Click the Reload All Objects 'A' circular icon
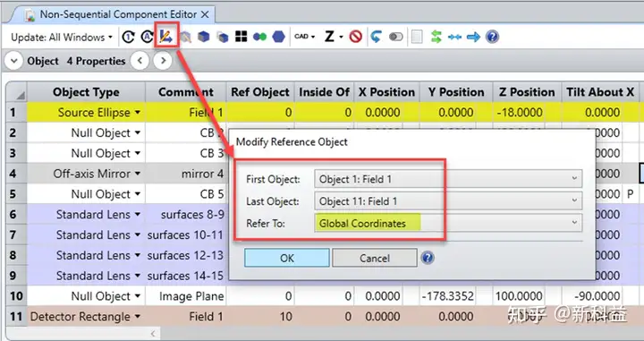This screenshot has width=644, height=341. [147, 37]
